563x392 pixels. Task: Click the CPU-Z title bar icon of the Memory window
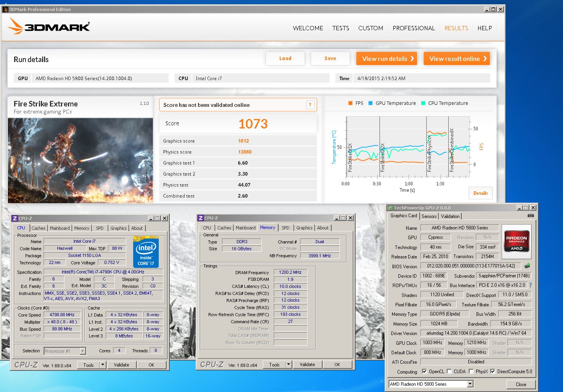(x=201, y=218)
